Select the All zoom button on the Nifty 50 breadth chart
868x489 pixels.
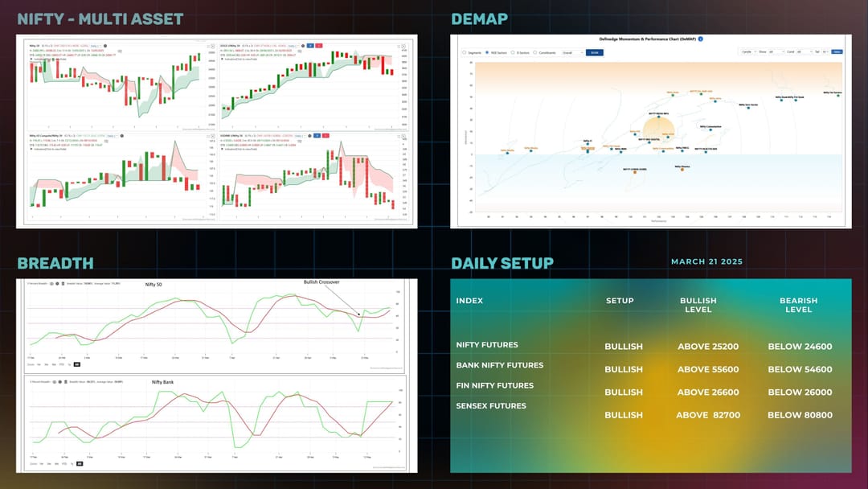click(x=77, y=364)
